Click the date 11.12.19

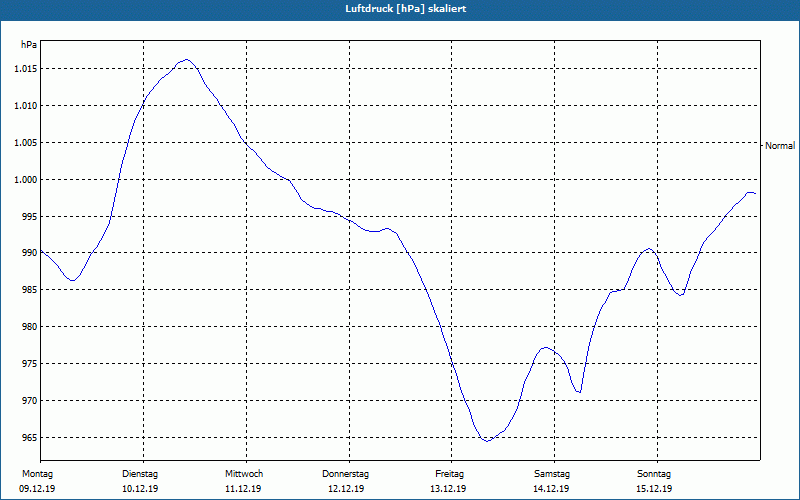pos(243,489)
